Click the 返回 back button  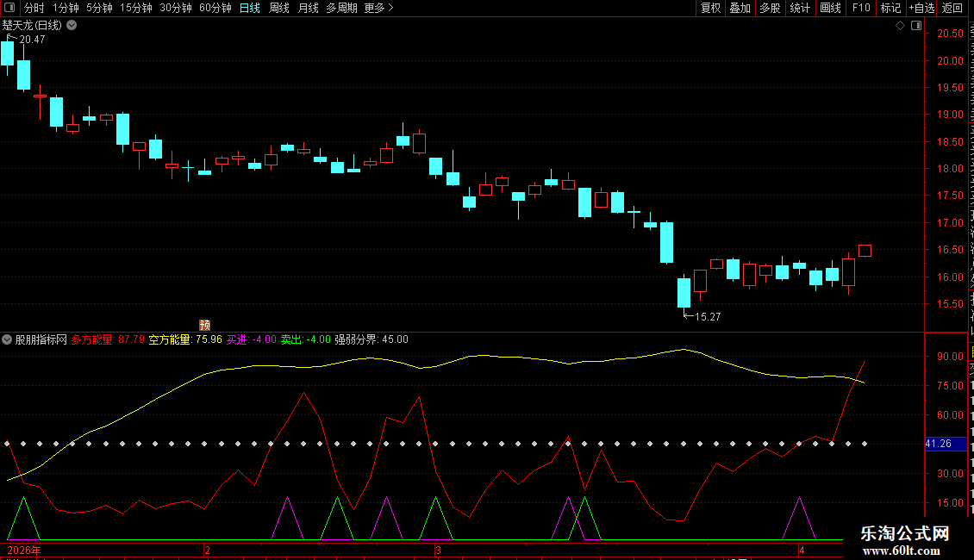coord(952,8)
